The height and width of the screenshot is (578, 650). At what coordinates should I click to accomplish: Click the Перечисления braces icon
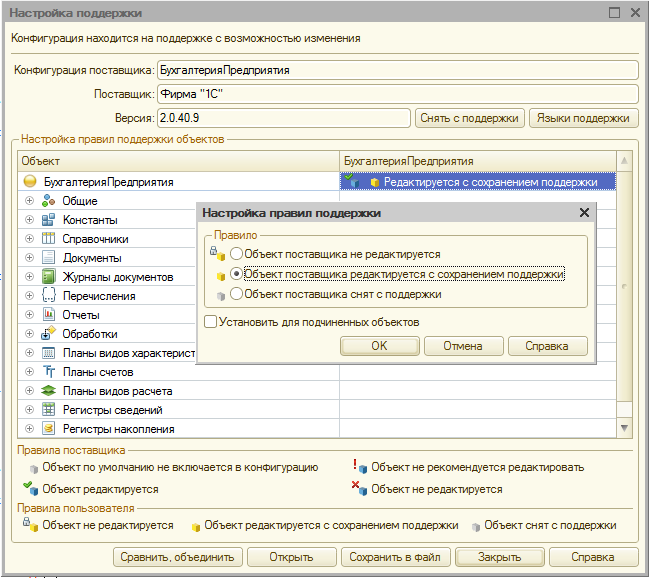tap(49, 296)
